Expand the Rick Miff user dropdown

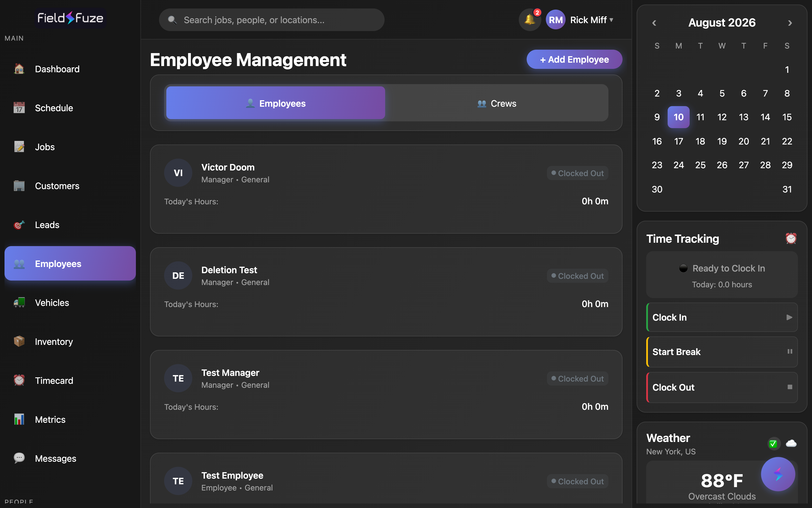tap(611, 20)
